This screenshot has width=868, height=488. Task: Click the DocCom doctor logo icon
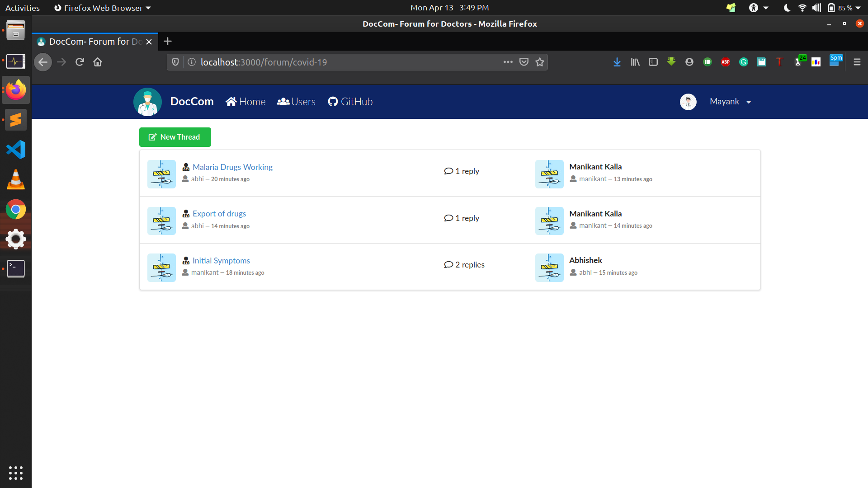click(147, 102)
